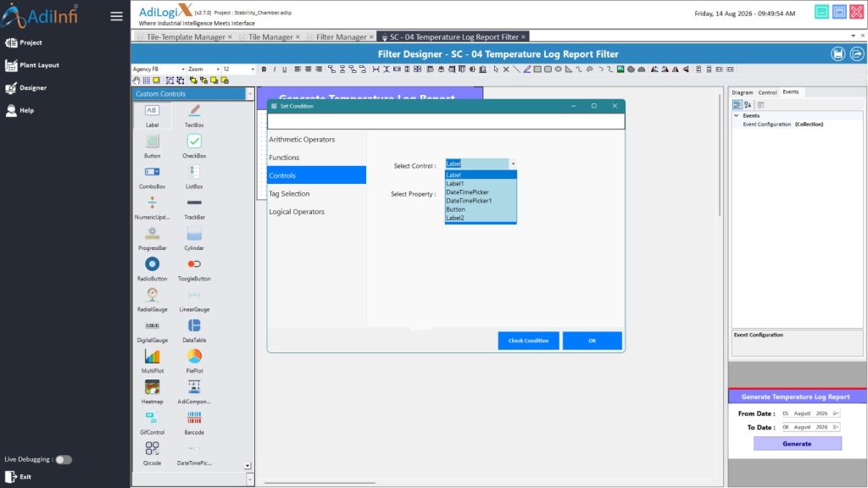
Task: Select the Barcode control
Action: click(x=194, y=424)
